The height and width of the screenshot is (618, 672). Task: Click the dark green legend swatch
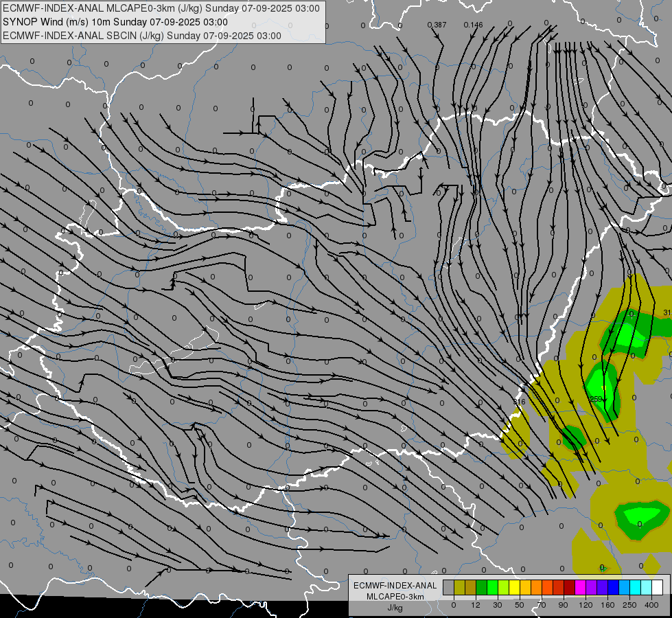pos(482,587)
